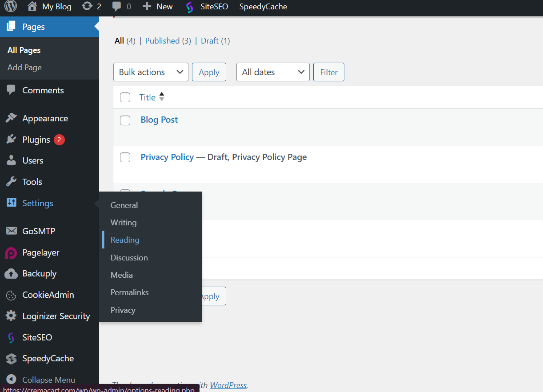Click the SpeedyCache icon in sidebar
543x392 pixels.
(x=11, y=358)
